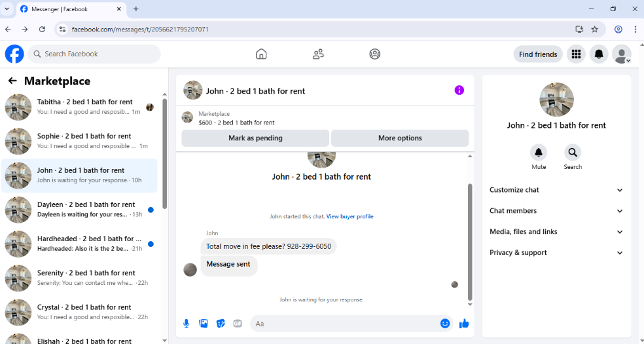Go to the Home feed icon

pos(261,54)
